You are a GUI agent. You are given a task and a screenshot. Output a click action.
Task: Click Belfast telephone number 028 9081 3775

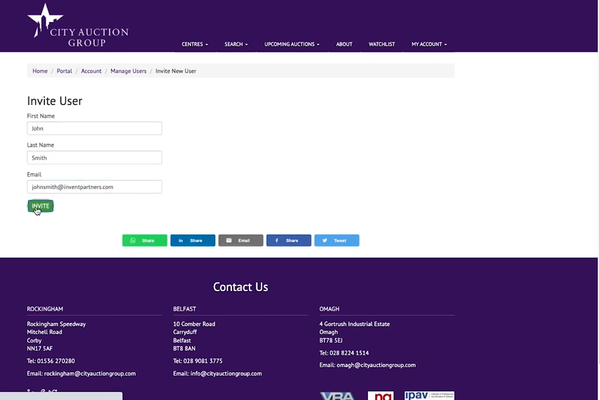203,361
